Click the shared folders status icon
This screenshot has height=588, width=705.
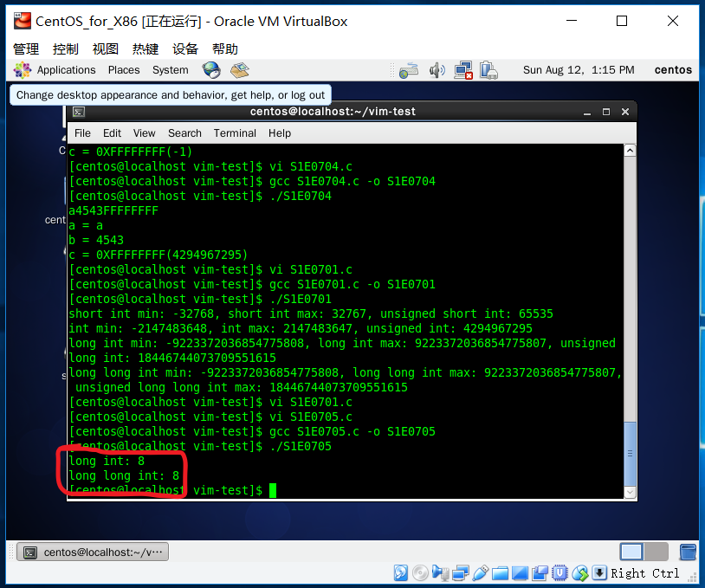pos(500,573)
